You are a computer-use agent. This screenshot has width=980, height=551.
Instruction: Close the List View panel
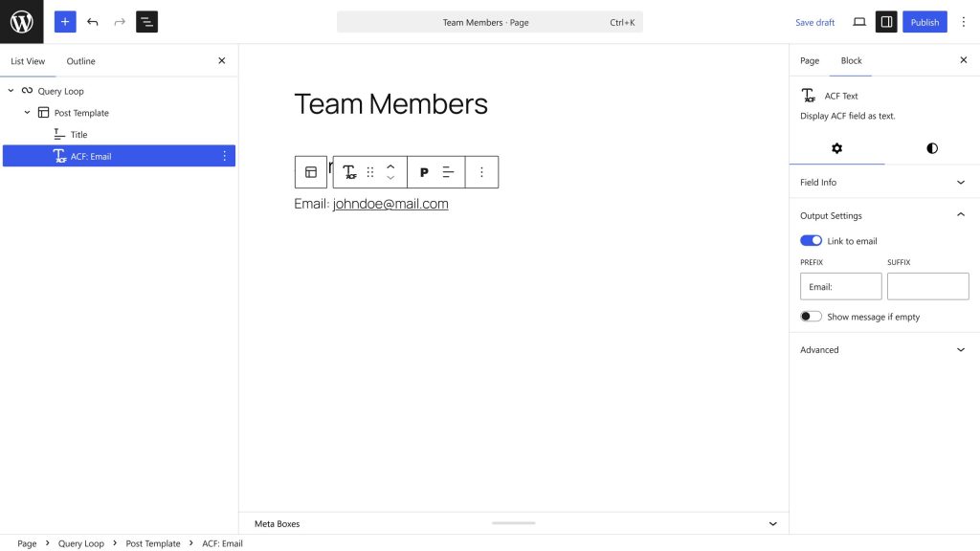221,60
